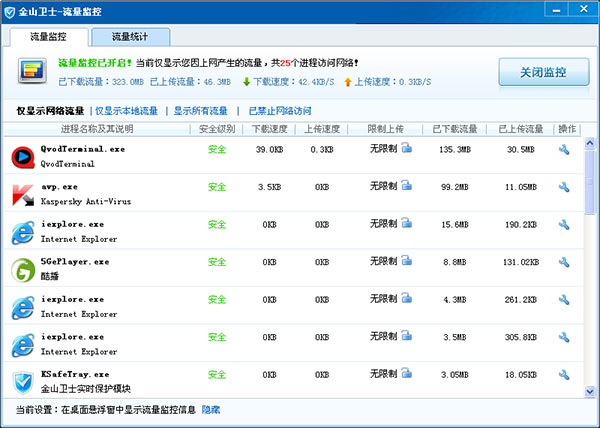
Task: Select the 仅显示网络流量 filter
Action: pos(50,111)
